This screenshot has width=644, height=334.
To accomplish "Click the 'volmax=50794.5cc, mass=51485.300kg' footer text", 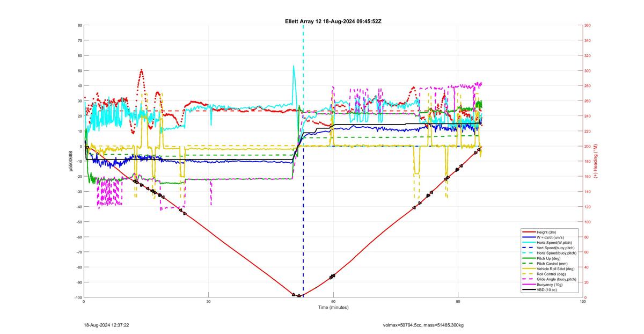I will point(423,325).
